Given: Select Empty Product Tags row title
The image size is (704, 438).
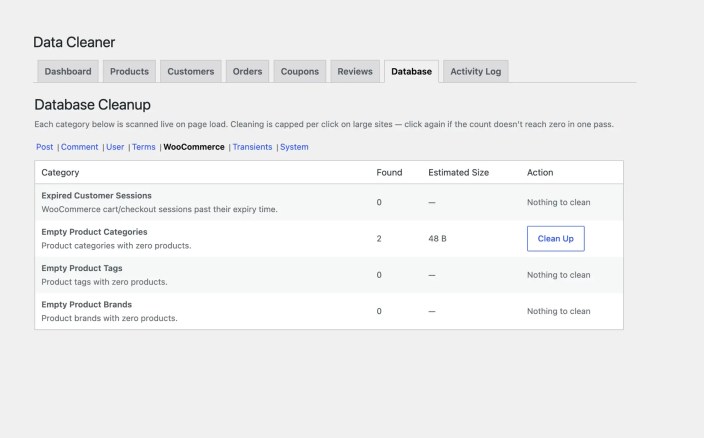Looking at the screenshot, I should (x=82, y=268).
